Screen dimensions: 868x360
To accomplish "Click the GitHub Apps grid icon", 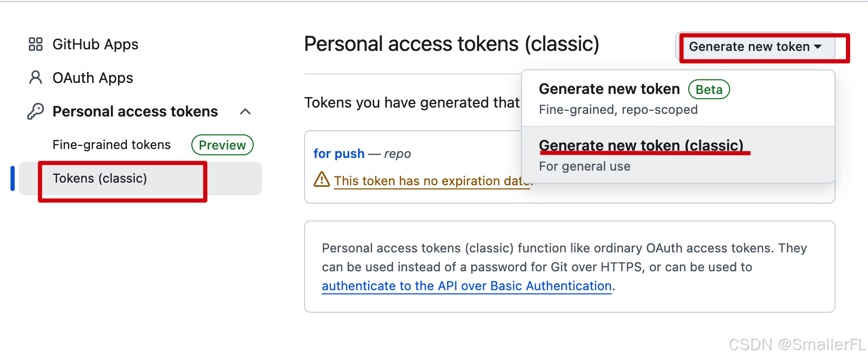I will (36, 44).
